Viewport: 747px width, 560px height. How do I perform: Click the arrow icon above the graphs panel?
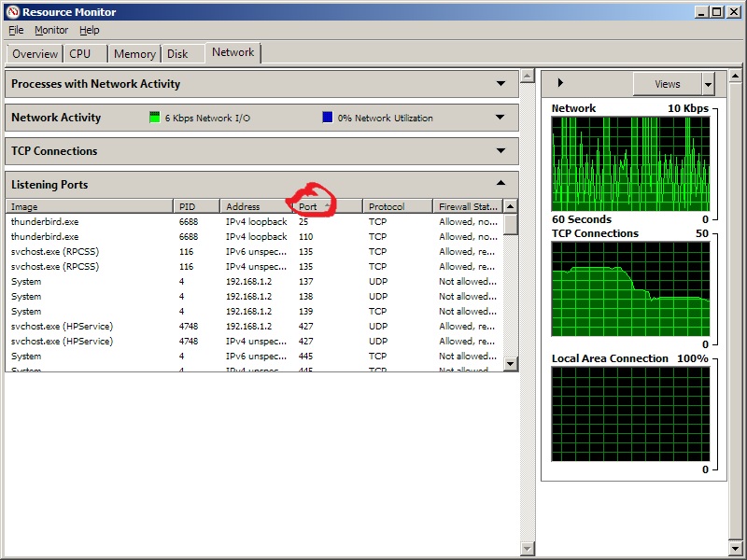point(560,83)
